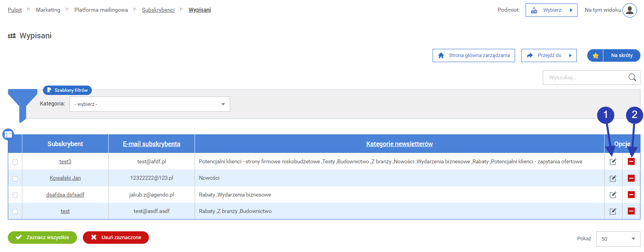Open the user profile avatar icon
This screenshot has width=644, height=252.
[630, 11]
